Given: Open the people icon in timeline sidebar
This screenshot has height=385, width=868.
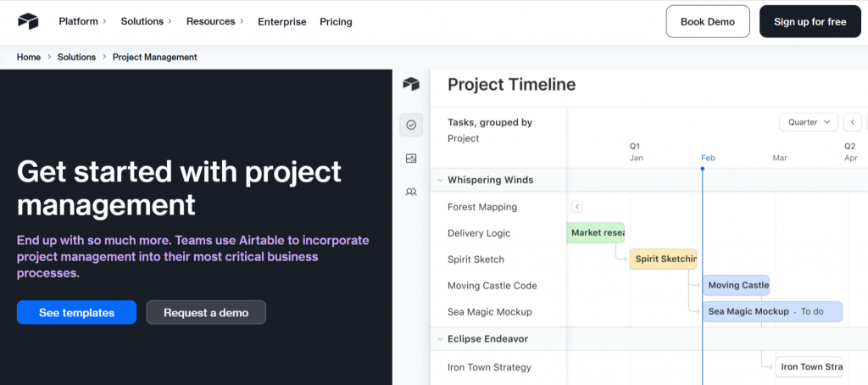Looking at the screenshot, I should tap(411, 192).
